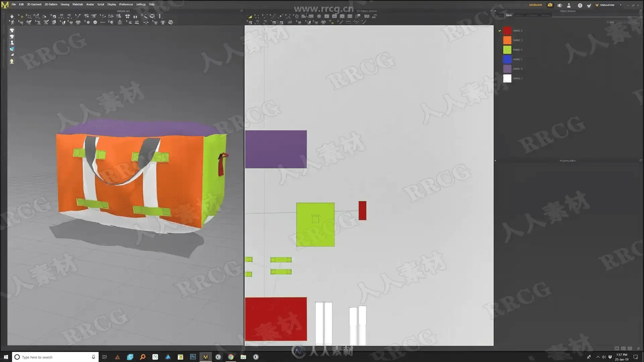This screenshot has width=644, height=362.
Task: Click the megaphone announcements icon
Action: click(x=559, y=5)
